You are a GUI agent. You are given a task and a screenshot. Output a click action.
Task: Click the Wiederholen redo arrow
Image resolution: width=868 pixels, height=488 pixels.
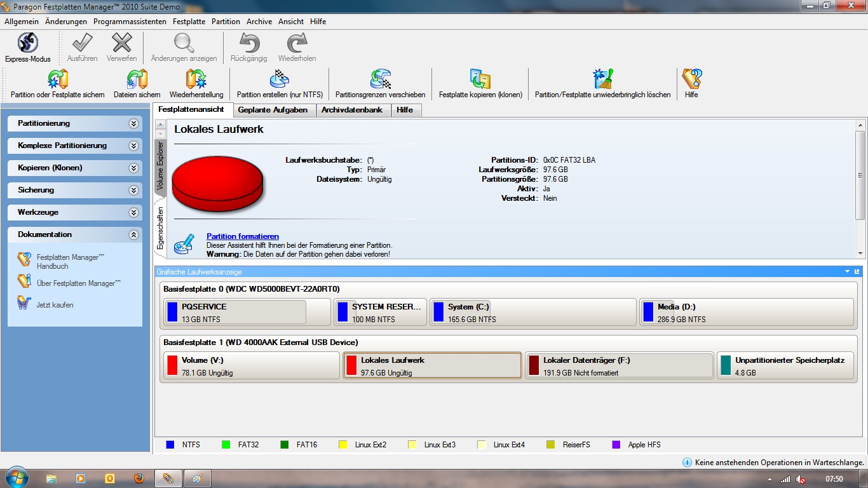pos(297,43)
